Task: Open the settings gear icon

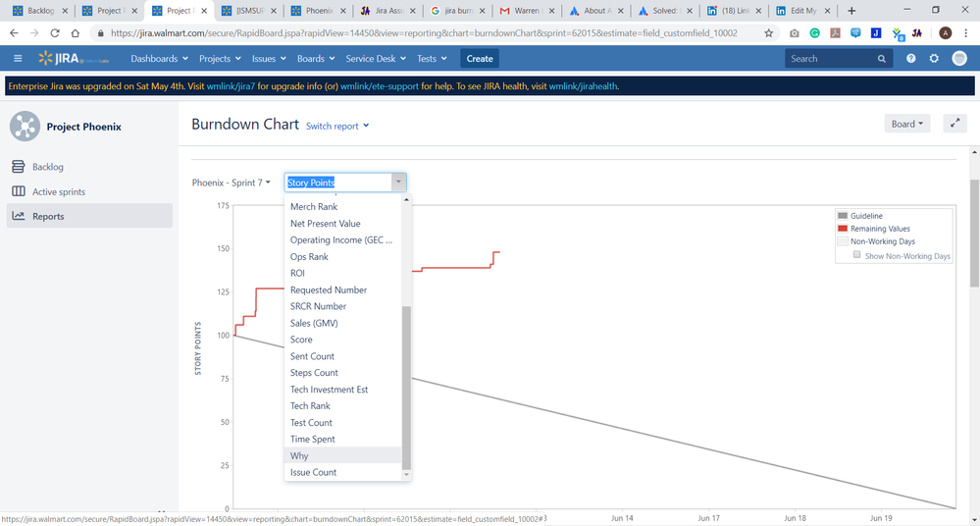Action: coord(934,58)
